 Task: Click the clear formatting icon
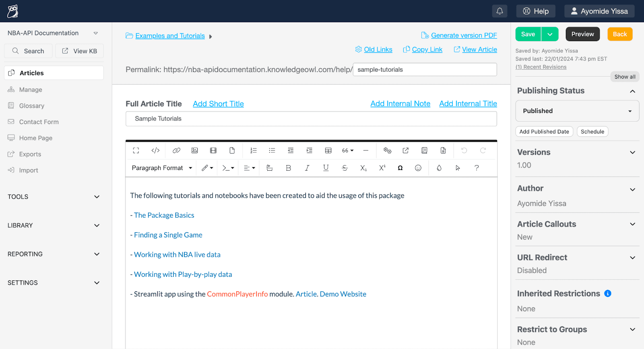[270, 168]
